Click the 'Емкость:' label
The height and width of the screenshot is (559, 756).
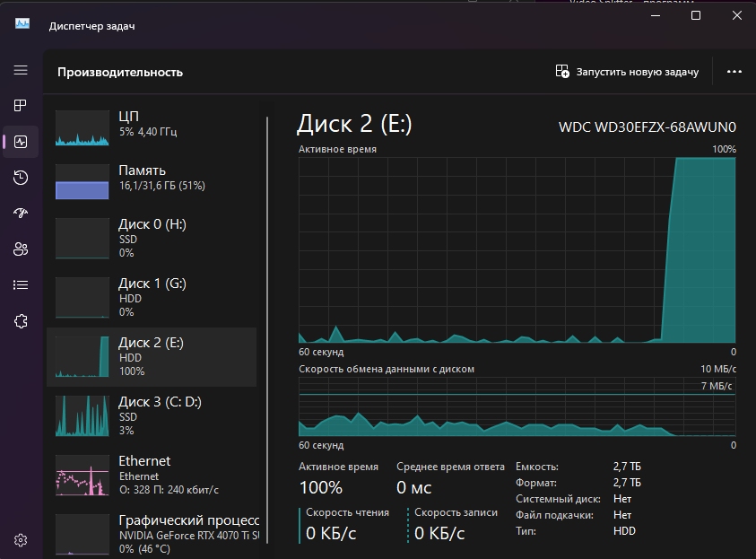[x=536, y=467]
